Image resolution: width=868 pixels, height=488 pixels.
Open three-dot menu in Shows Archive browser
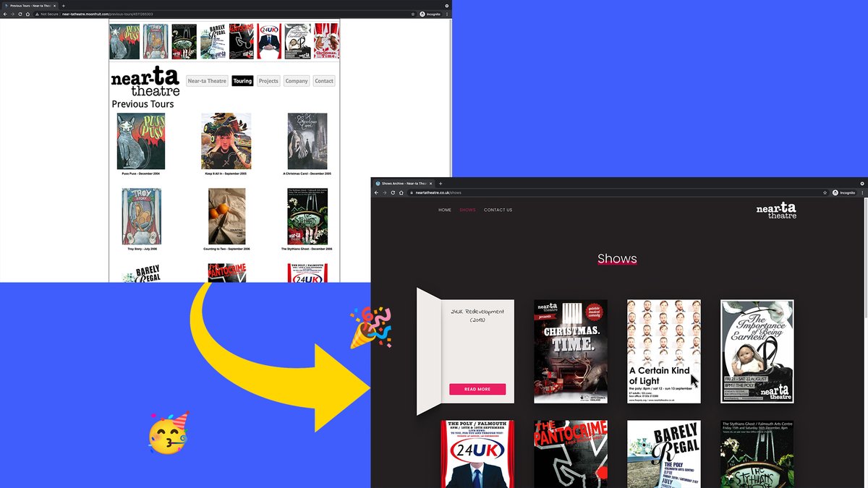tap(861, 192)
